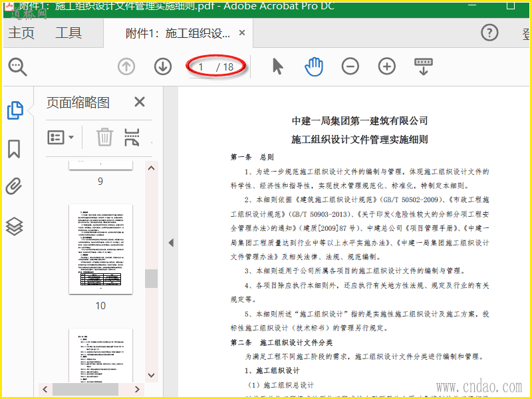Click page label 9 under thumbnail
532x399 pixels.
tap(100, 181)
